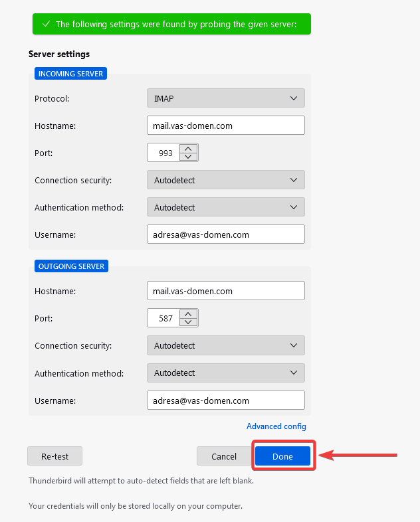Click the incoming port 993 field

click(163, 153)
